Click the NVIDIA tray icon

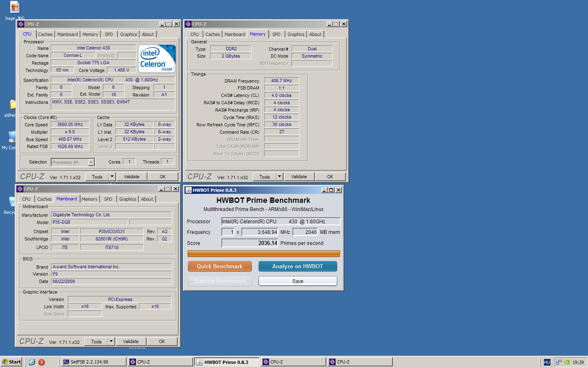tap(566, 362)
